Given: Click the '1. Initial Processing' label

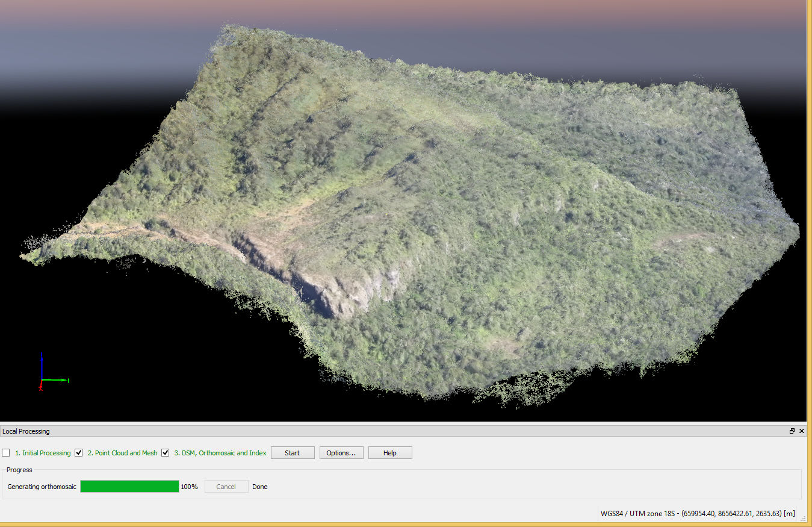Looking at the screenshot, I should coord(43,453).
